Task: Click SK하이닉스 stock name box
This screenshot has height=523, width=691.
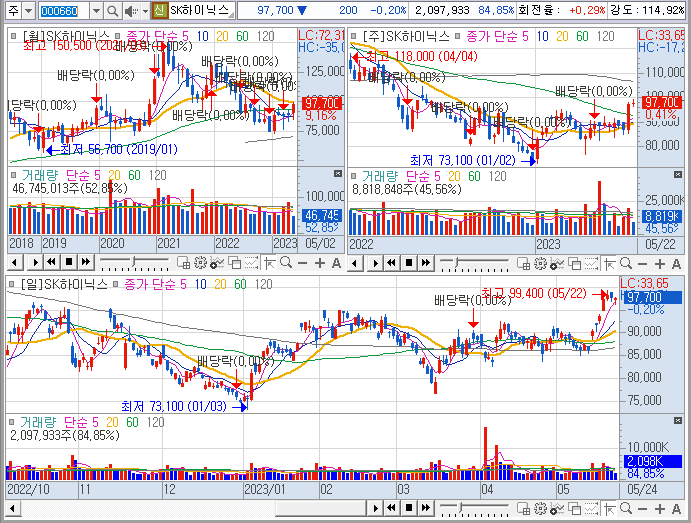Action: 202,11
